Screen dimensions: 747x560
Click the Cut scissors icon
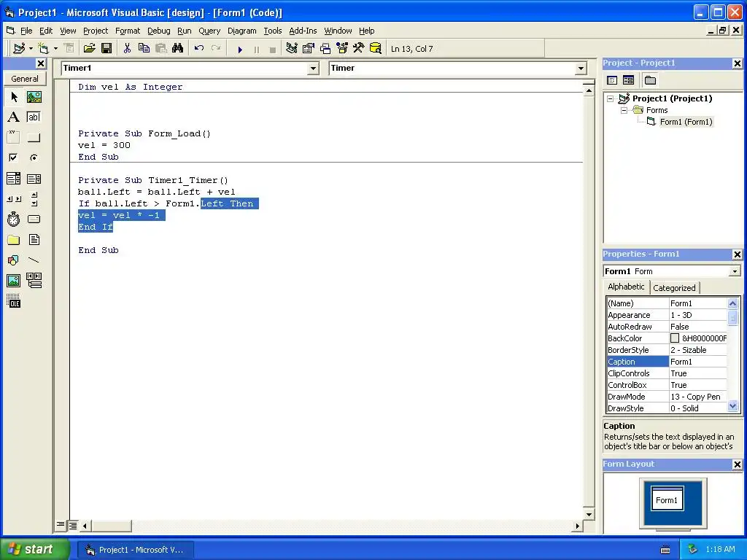pos(127,49)
